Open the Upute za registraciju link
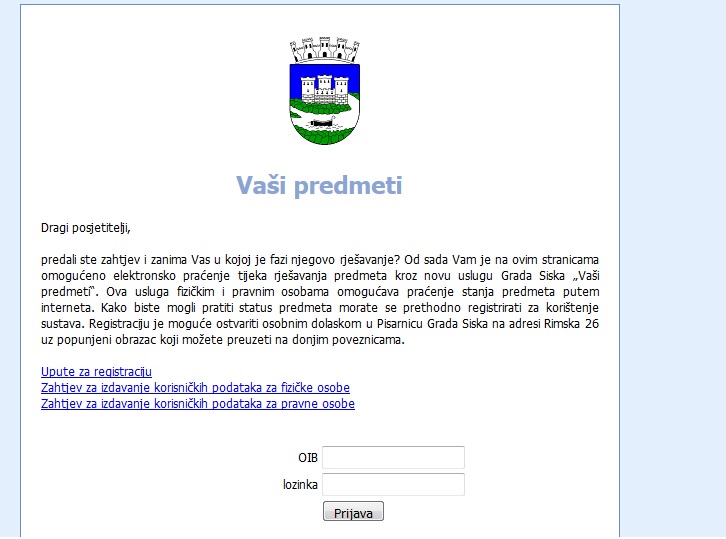 [96, 372]
